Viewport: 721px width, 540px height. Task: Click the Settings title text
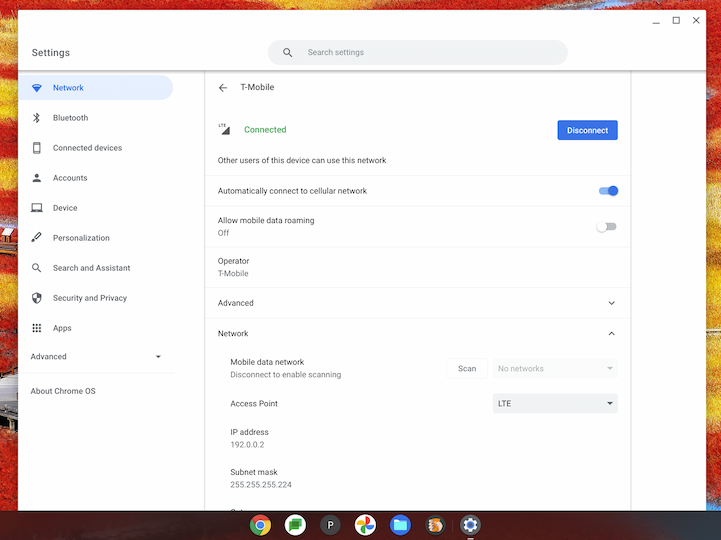click(x=51, y=52)
